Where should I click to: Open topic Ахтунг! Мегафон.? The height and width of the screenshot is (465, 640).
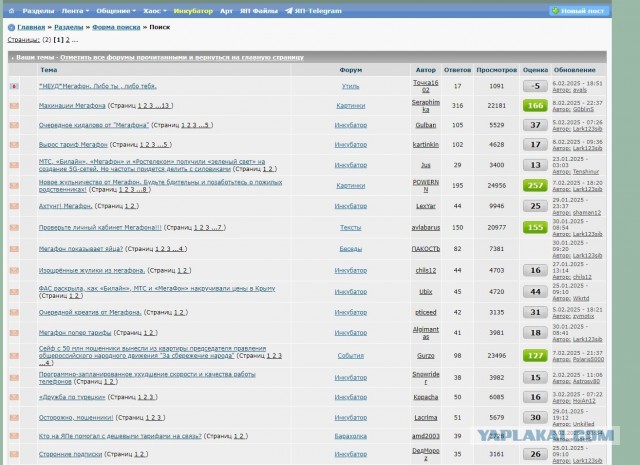pos(65,206)
